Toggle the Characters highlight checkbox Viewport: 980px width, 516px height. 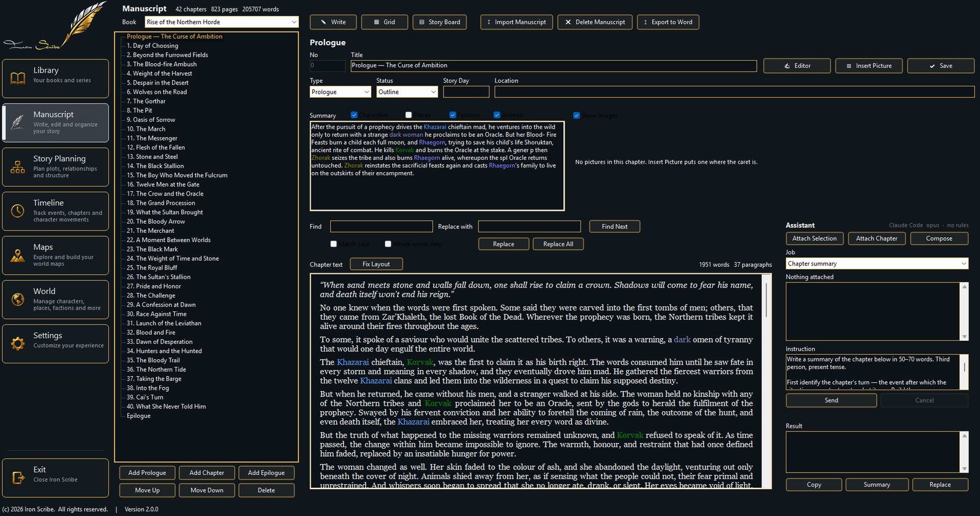click(354, 115)
